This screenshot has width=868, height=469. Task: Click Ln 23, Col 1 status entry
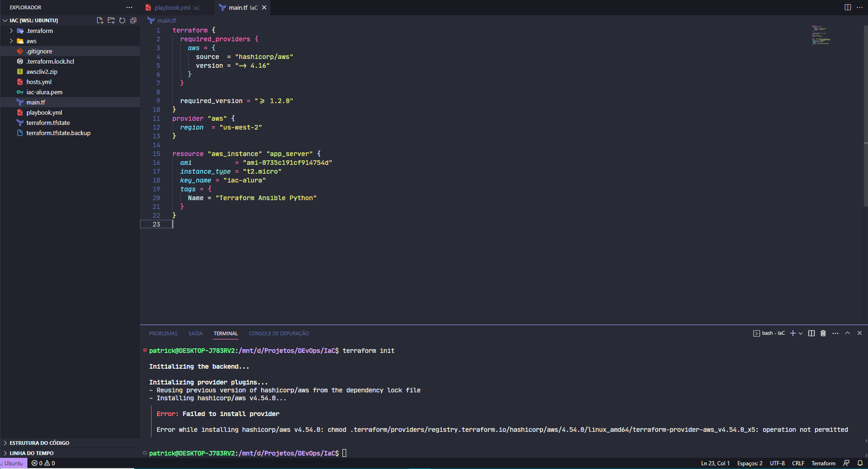715,463
